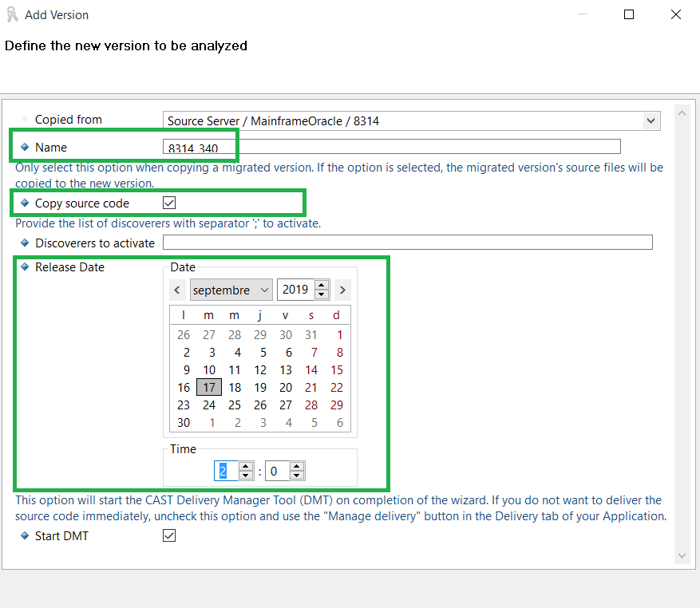700x608 pixels.
Task: Click the minutes field in Time
Action: tap(276, 472)
